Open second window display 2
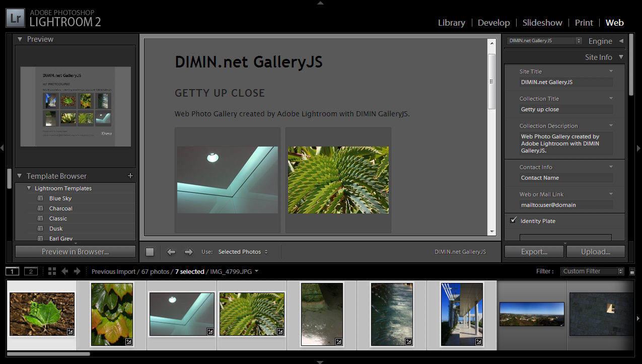 click(x=31, y=271)
